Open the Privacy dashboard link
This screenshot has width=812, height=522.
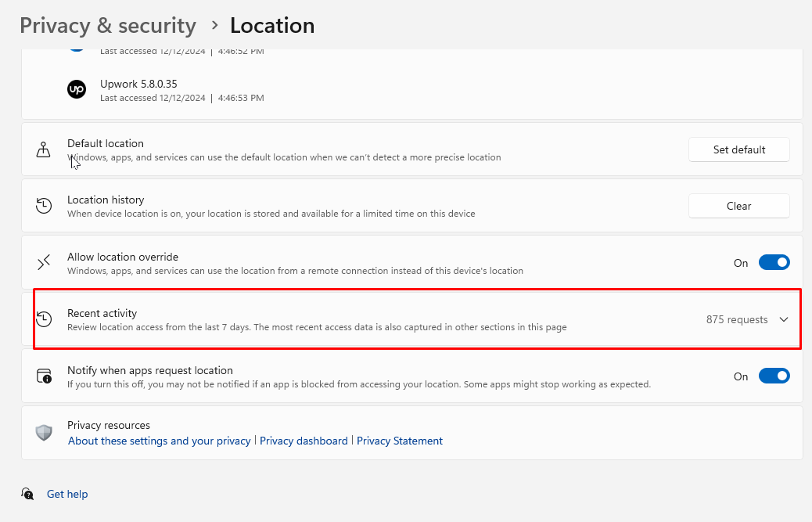click(x=304, y=441)
